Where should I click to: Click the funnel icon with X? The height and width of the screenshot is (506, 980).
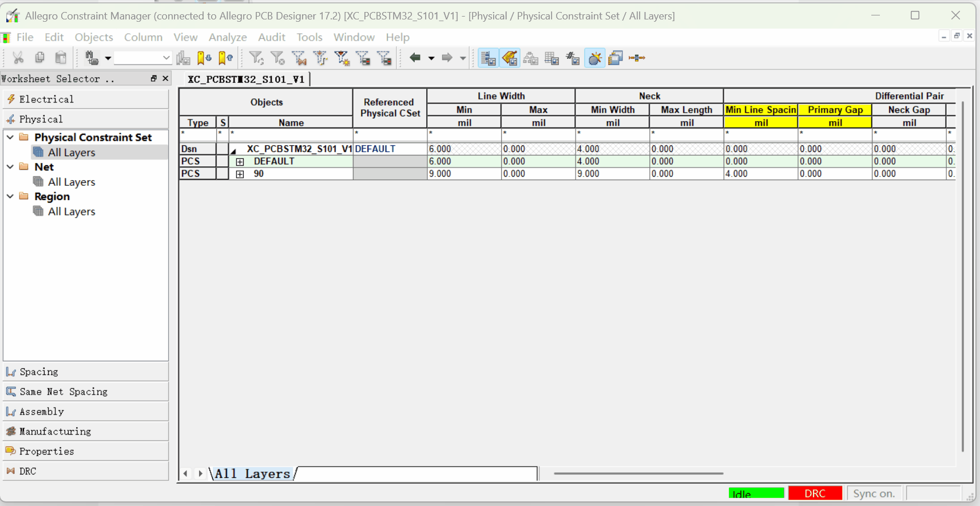277,58
